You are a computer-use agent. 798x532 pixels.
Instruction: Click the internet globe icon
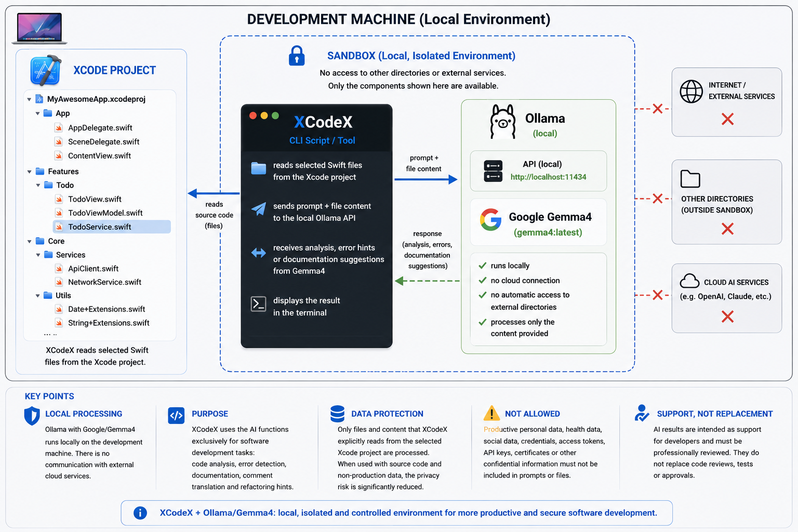(691, 91)
